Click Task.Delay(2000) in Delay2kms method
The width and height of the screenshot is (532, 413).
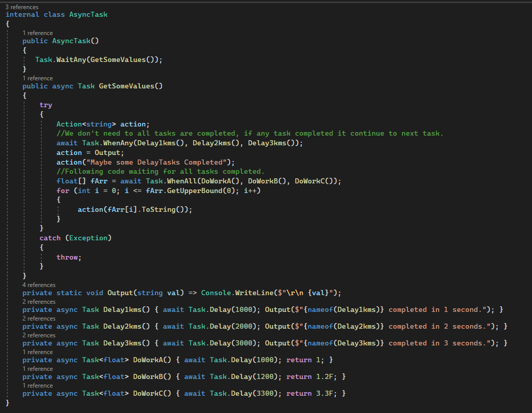click(222, 327)
